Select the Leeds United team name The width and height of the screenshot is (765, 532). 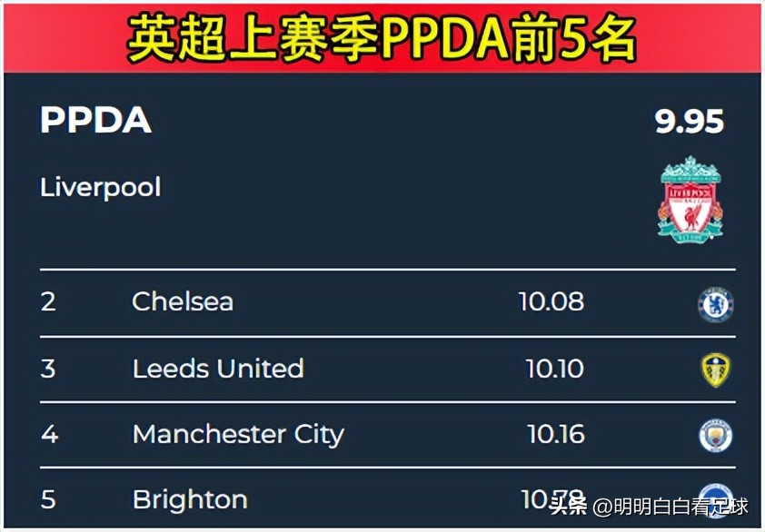pyautogui.click(x=218, y=369)
